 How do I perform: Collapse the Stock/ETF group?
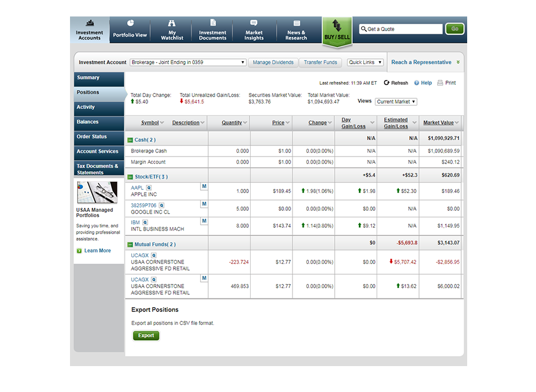130,177
